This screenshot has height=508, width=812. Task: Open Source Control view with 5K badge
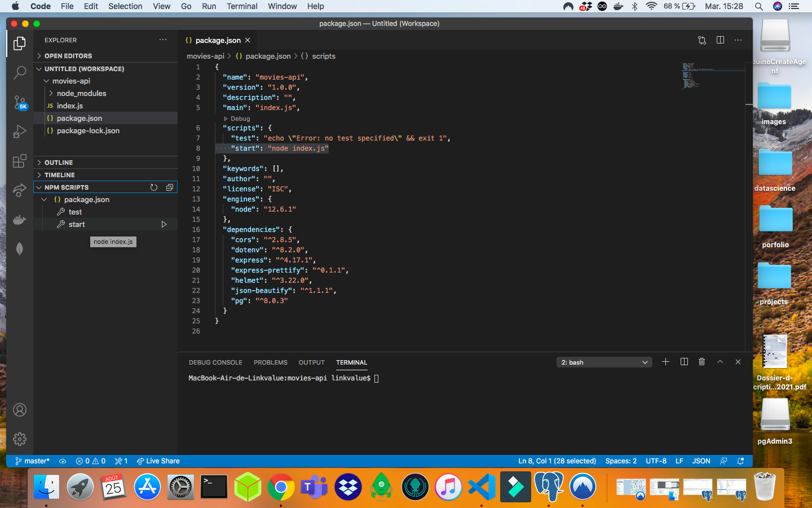(x=20, y=102)
